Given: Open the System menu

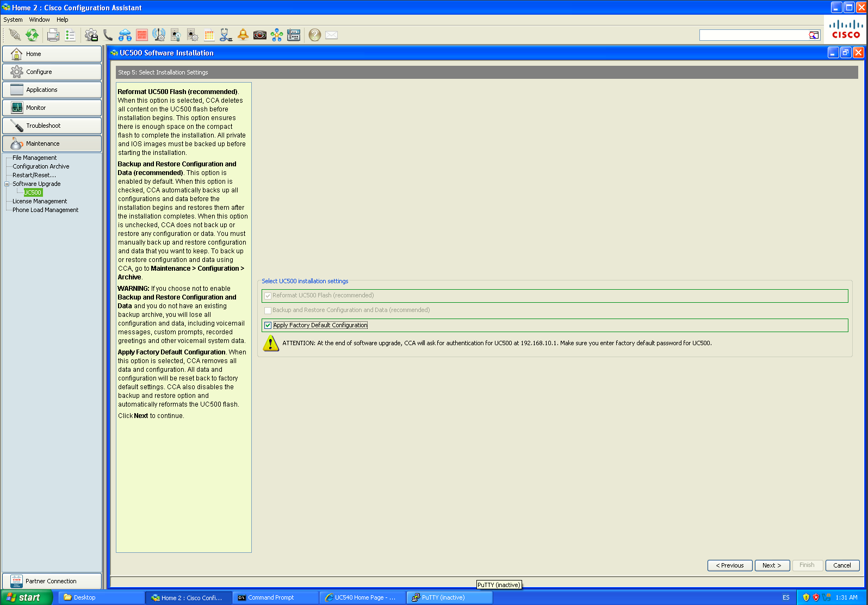Looking at the screenshot, I should click(x=13, y=20).
